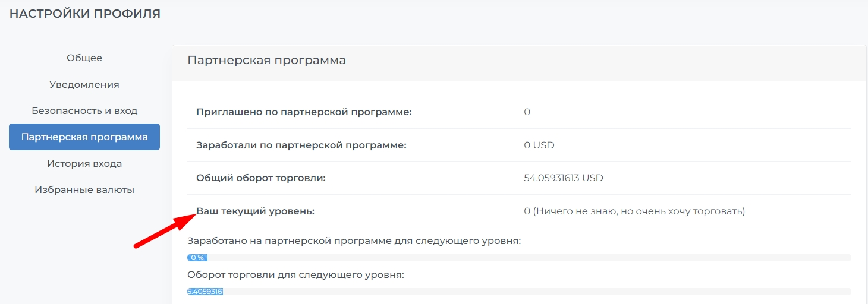The width and height of the screenshot is (868, 304).
Task: Go to Уведомления settings
Action: (84, 85)
